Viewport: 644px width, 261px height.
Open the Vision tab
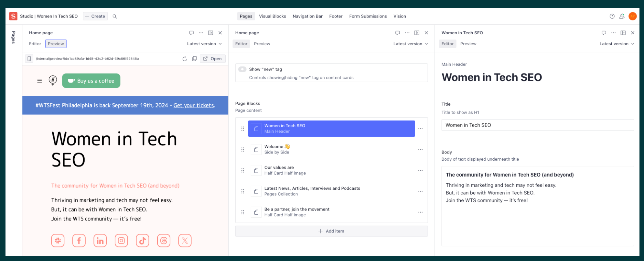click(x=400, y=16)
